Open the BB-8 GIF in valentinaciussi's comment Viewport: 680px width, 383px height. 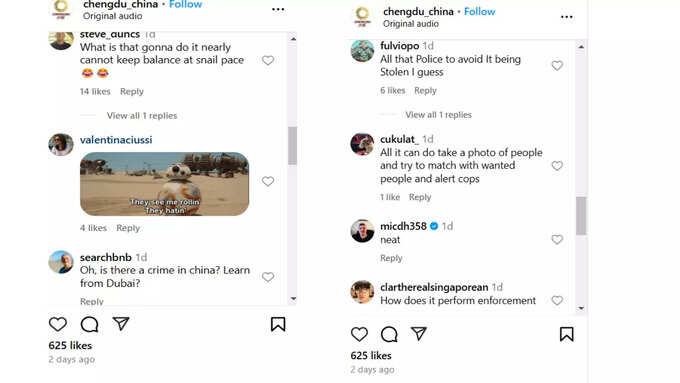coord(164,184)
